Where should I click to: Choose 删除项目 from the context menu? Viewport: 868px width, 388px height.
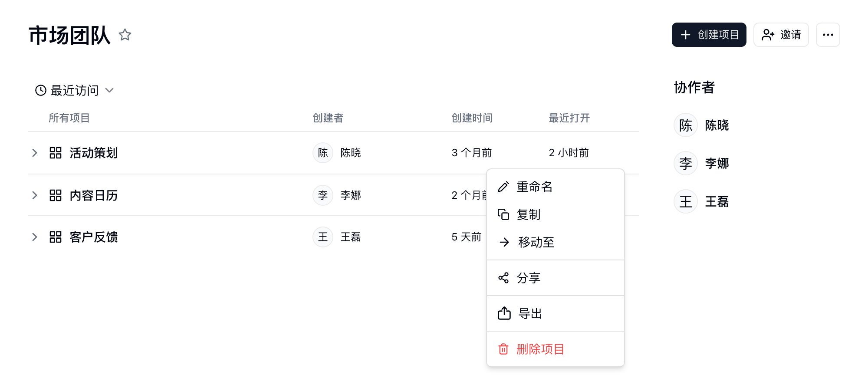556,349
